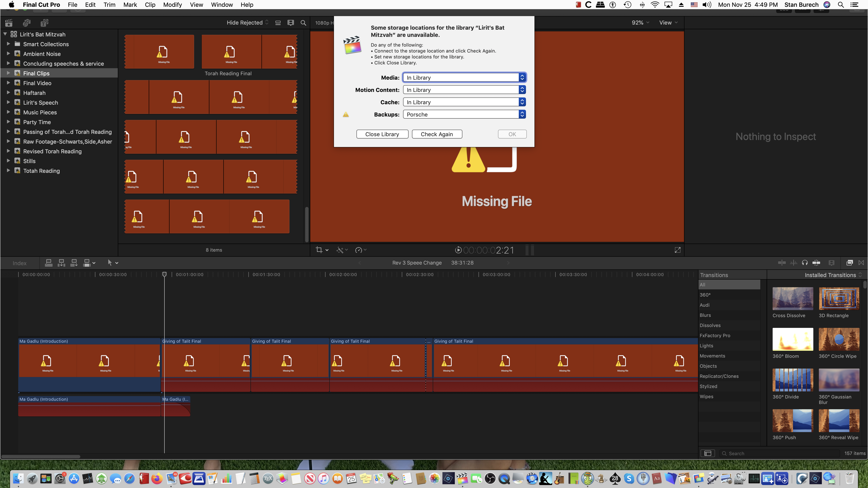Toggle solo with the headphones icon
Screen dimensions: 868x488
(x=805, y=263)
